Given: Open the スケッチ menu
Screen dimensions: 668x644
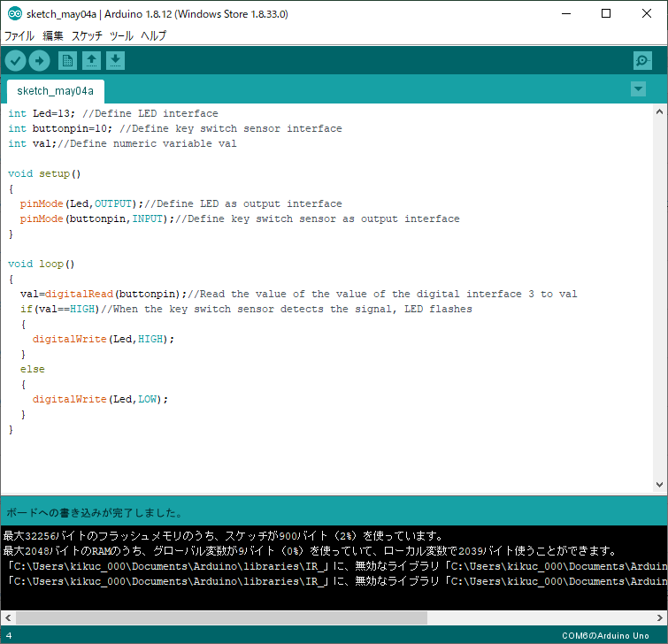Looking at the screenshot, I should 87,36.
